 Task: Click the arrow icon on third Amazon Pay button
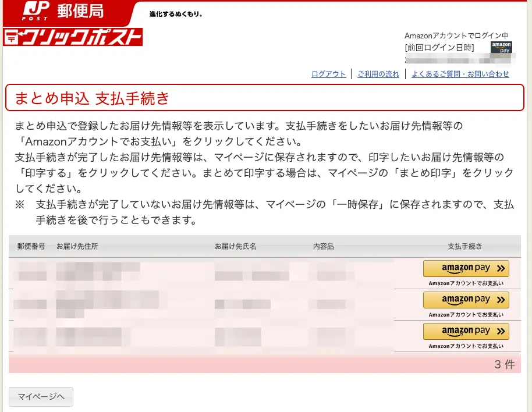501,331
